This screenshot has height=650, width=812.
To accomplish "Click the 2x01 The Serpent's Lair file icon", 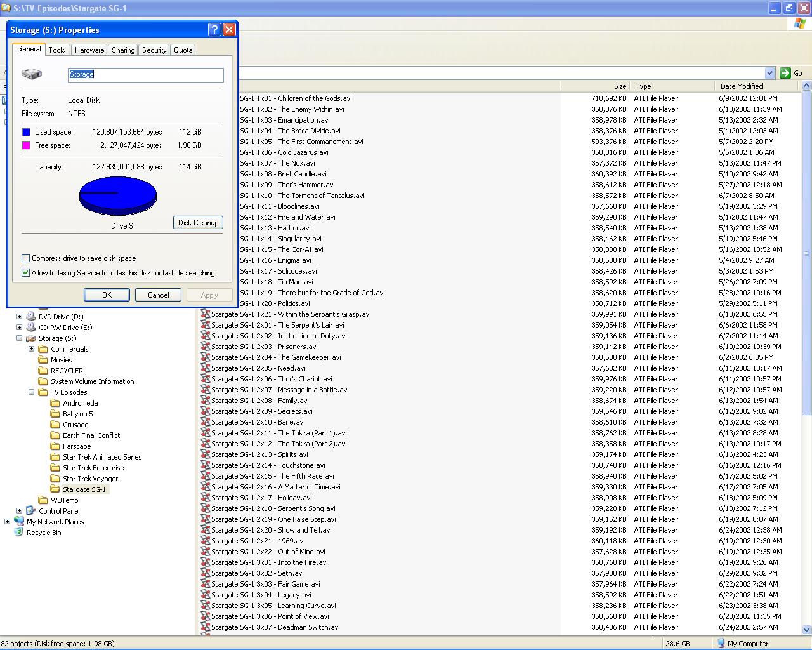I will (x=205, y=324).
